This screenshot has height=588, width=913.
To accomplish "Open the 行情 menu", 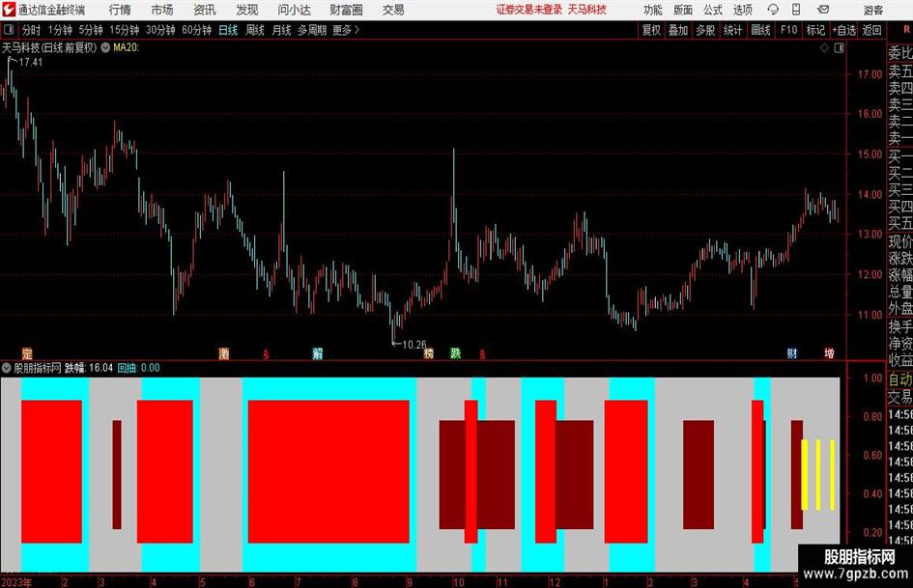I will [120, 10].
